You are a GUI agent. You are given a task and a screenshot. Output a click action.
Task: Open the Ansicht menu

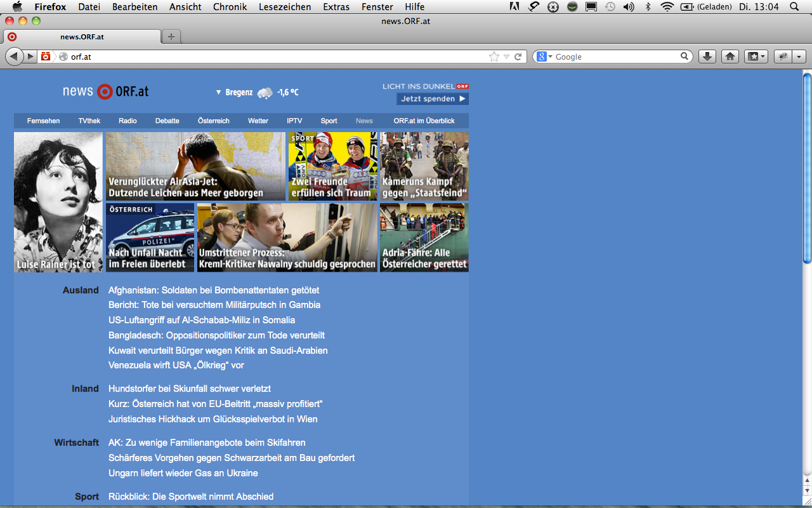click(185, 6)
